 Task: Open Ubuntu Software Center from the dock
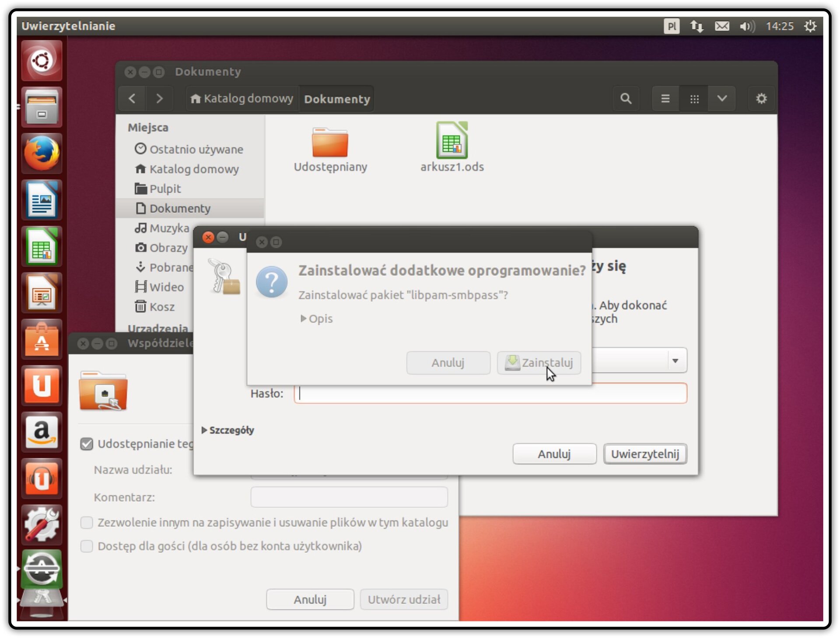click(42, 339)
